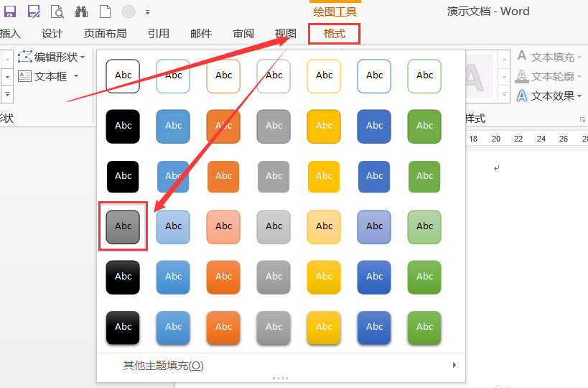Choose white-fill dark-blue-outline Abc style

(x=374, y=76)
